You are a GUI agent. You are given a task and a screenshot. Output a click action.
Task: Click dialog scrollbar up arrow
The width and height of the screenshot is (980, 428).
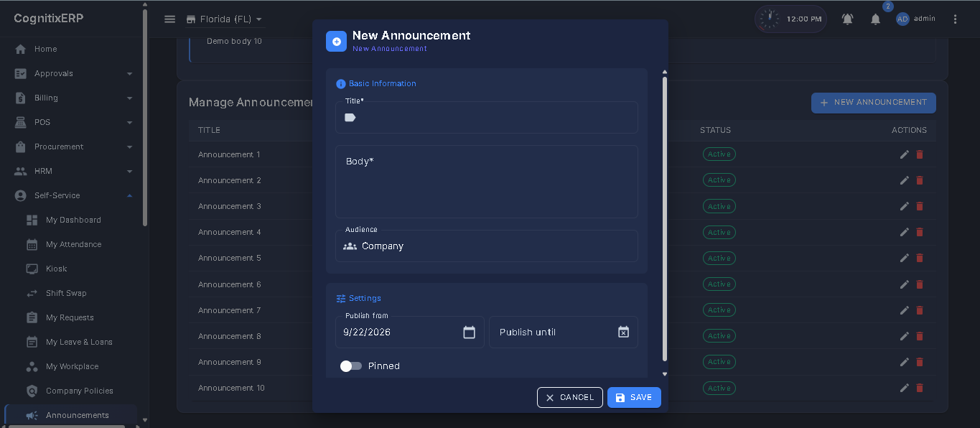point(665,72)
